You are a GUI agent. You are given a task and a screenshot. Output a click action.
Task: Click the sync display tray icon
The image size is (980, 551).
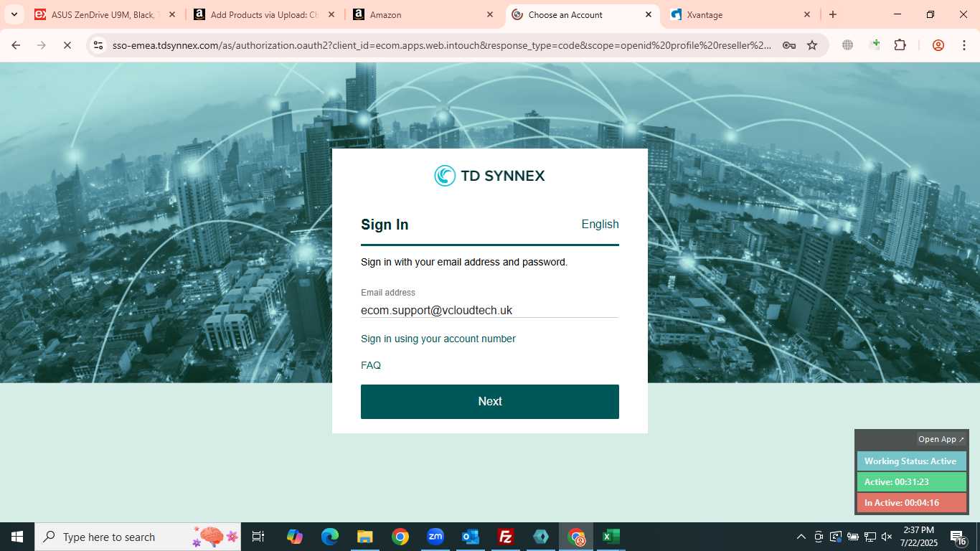point(836,537)
